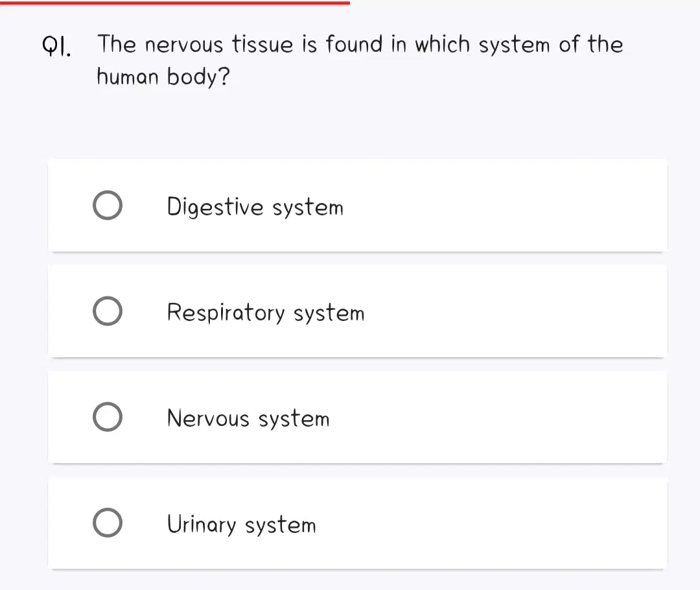Click blank space inside Nervous system card
The width and height of the screenshot is (700, 590).
tap(496, 417)
